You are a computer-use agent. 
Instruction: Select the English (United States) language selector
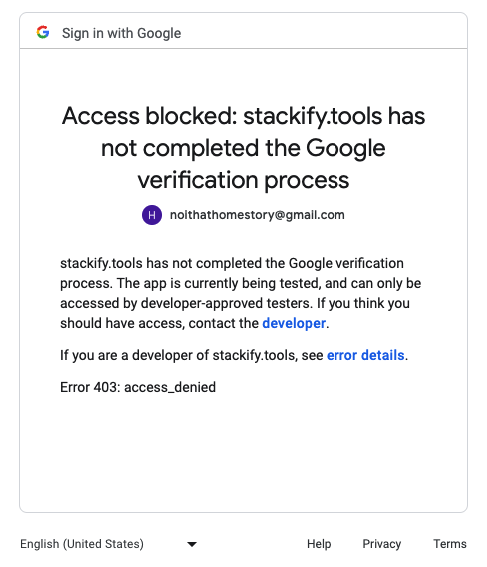click(108, 544)
